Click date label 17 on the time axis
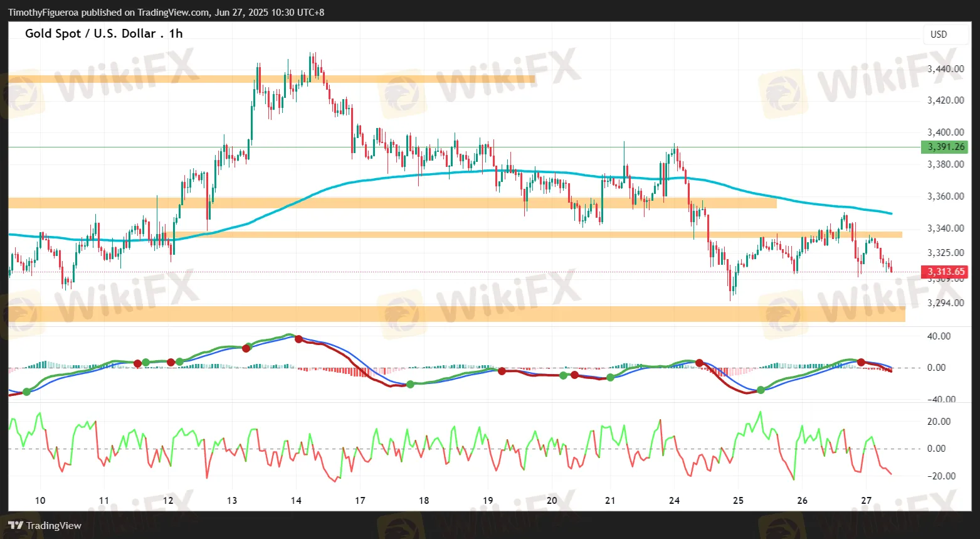Viewport: 980px width, 539px height. (360, 501)
